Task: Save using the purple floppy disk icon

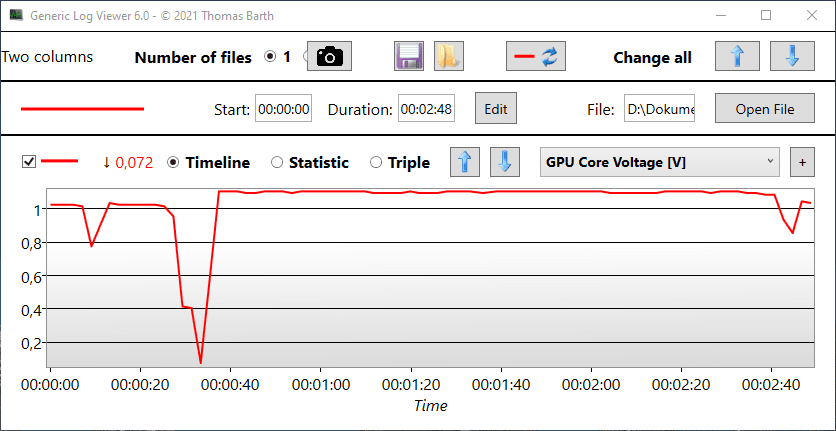Action: point(409,56)
